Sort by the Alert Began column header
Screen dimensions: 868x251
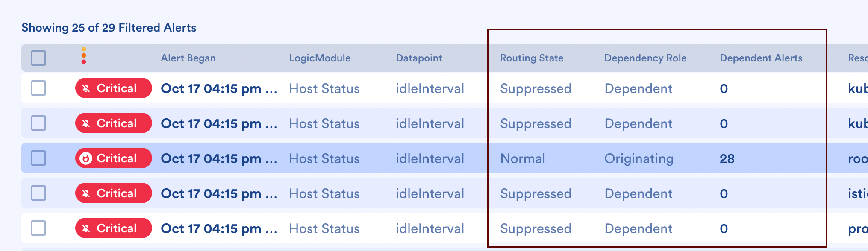[x=188, y=58]
